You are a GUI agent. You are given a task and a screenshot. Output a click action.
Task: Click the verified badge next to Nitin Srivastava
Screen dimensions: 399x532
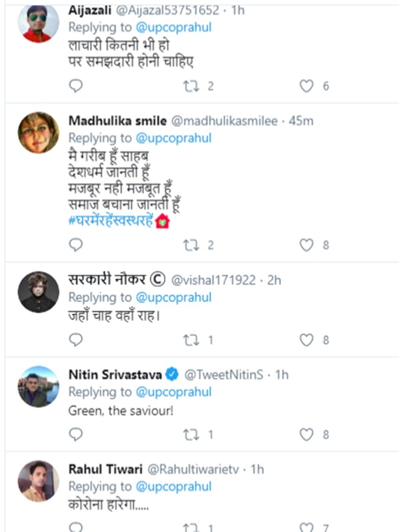click(x=172, y=375)
